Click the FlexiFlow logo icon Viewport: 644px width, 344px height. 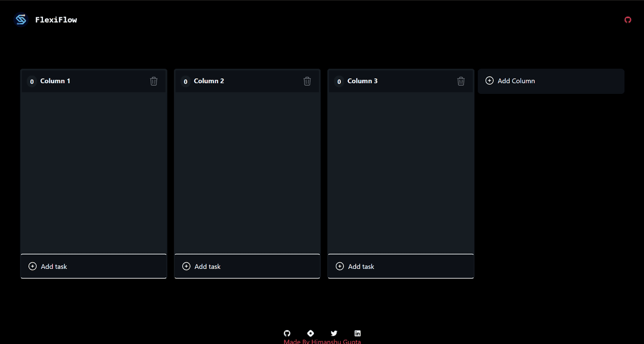(21, 20)
